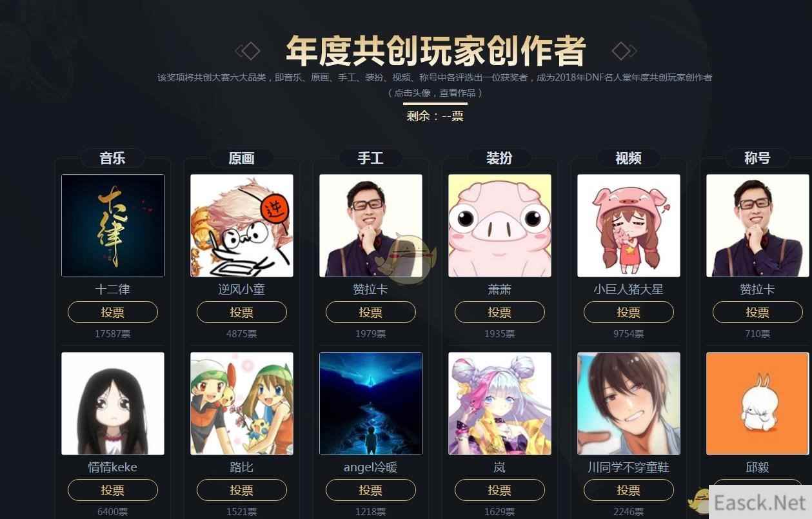Viewport: 812px width, 519px height.
Task: Open 岚 anime girl avatar
Action: point(500,404)
